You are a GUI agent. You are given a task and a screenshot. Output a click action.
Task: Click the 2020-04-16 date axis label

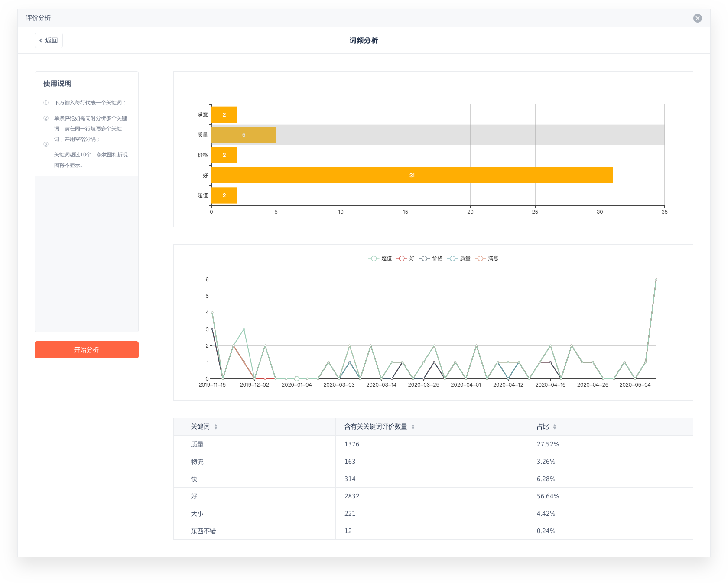[x=550, y=385]
